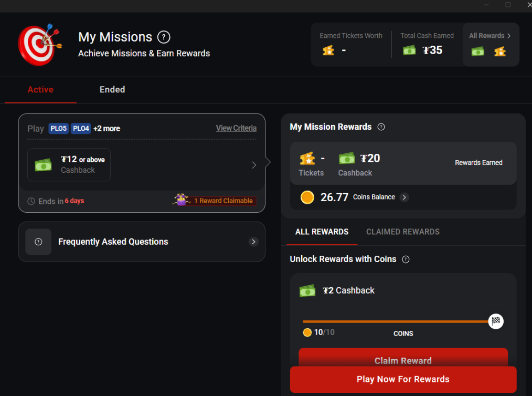Select the CLAIMED REWARDS tab
This screenshot has width=532, height=396.
pyautogui.click(x=403, y=232)
